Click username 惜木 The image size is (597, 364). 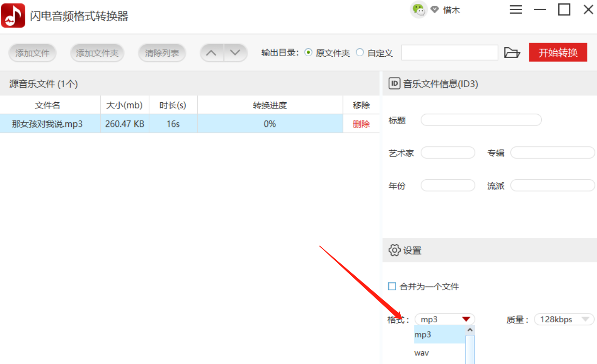coord(452,10)
